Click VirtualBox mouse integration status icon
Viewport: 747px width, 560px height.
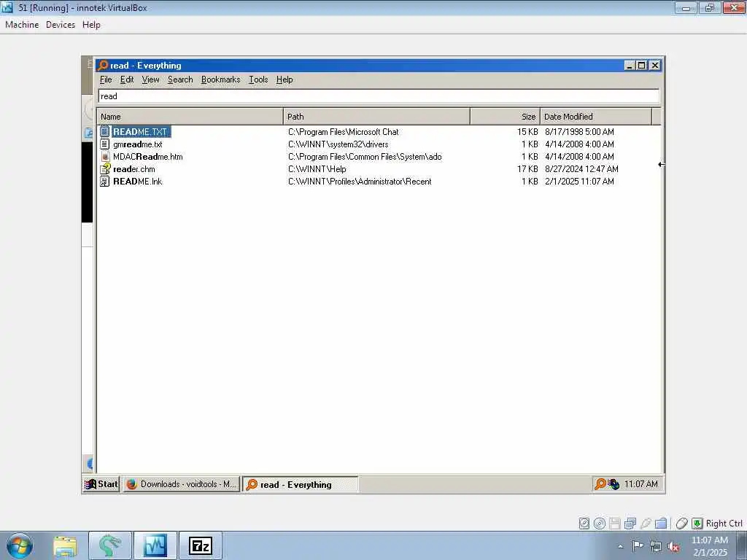tap(682, 524)
